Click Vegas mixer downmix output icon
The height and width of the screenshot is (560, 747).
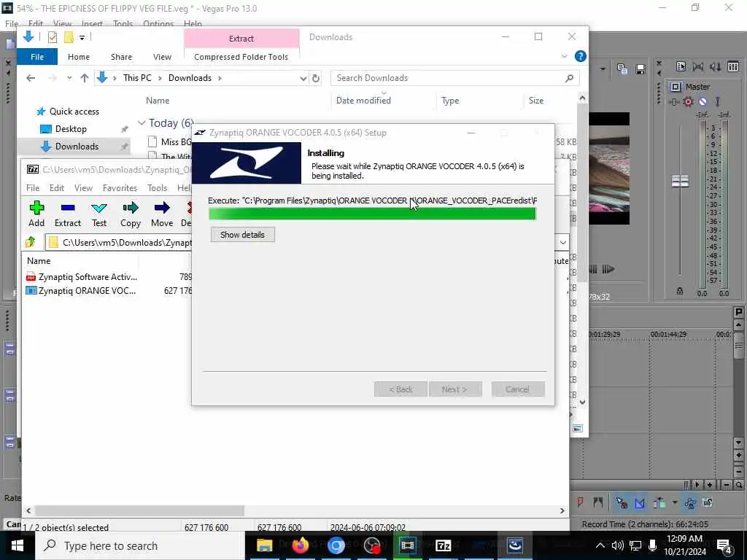[x=697, y=66]
